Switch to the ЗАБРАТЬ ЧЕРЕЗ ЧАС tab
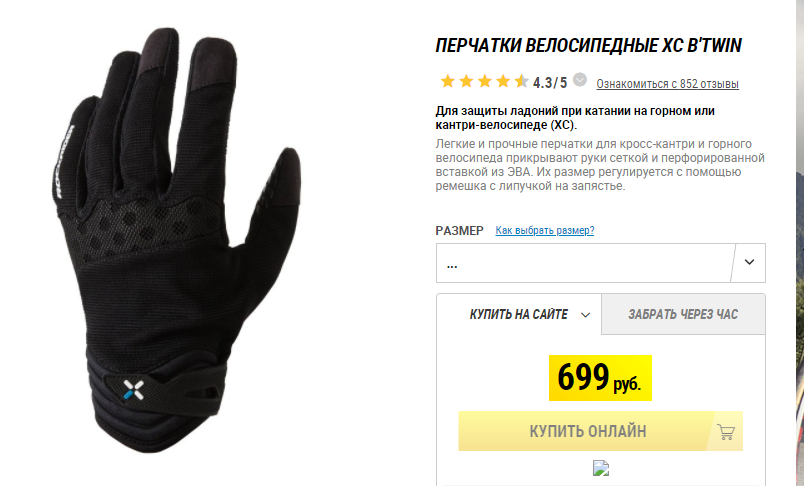This screenshot has height=486, width=804. (683, 314)
